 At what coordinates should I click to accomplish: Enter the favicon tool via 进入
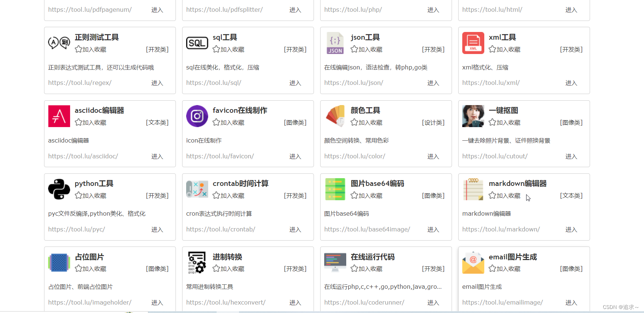pos(295,156)
